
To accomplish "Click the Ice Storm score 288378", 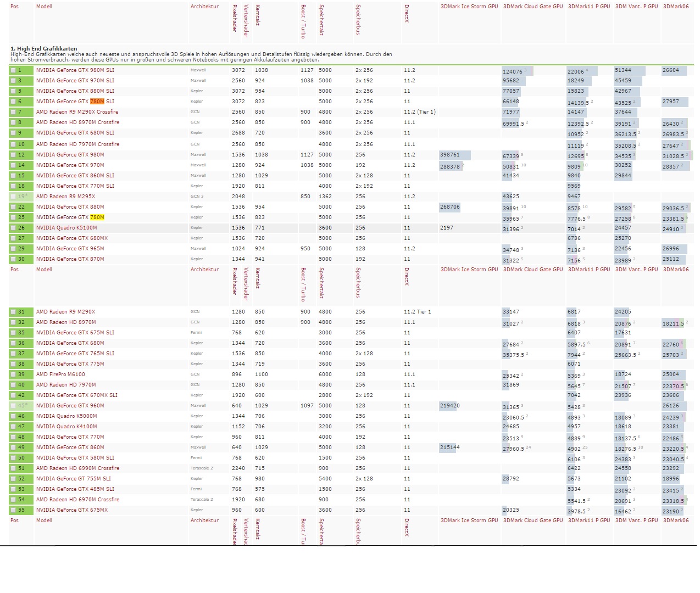I will [x=450, y=166].
